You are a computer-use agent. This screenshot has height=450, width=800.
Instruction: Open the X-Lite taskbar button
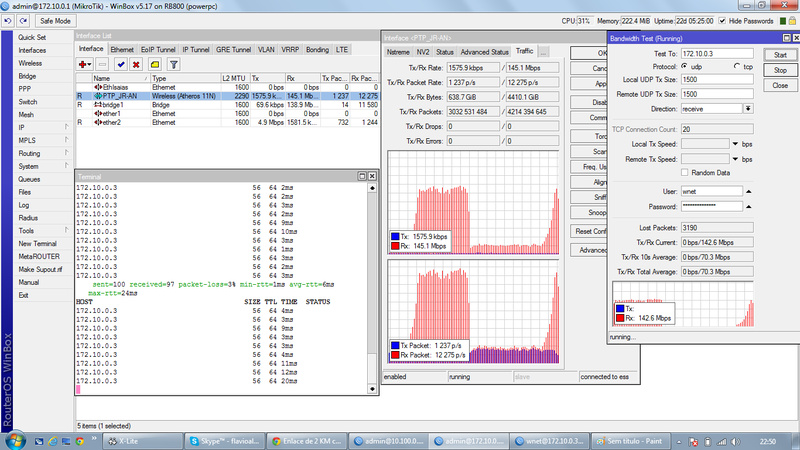(x=143, y=441)
